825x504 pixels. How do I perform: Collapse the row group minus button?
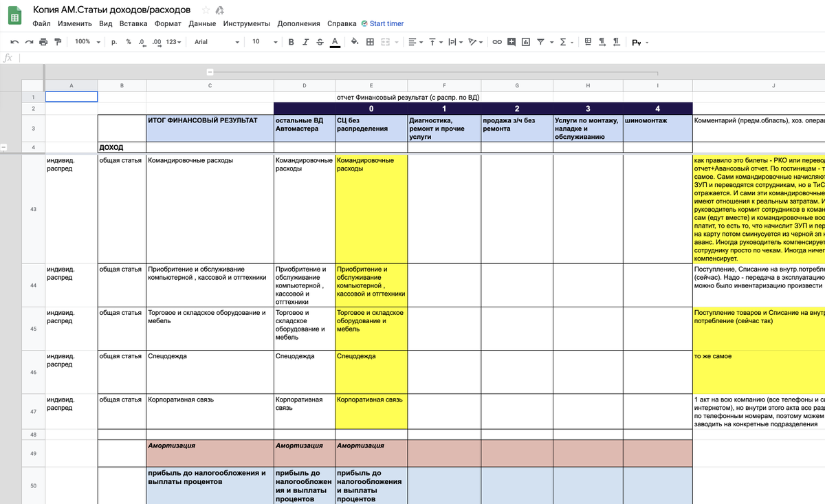click(x=4, y=146)
